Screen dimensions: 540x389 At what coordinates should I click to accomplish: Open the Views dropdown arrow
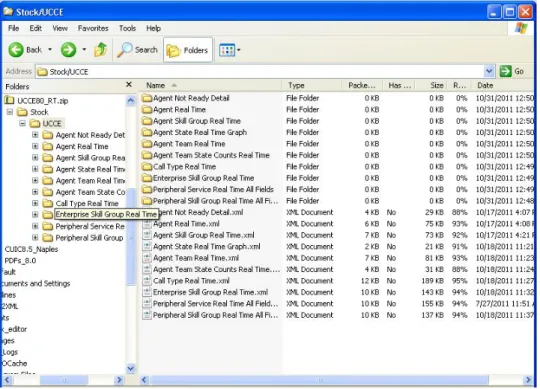pos(239,50)
